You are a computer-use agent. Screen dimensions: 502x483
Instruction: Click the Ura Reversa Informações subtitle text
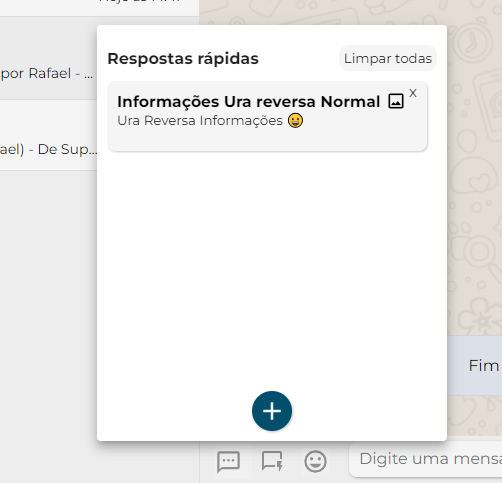200,121
